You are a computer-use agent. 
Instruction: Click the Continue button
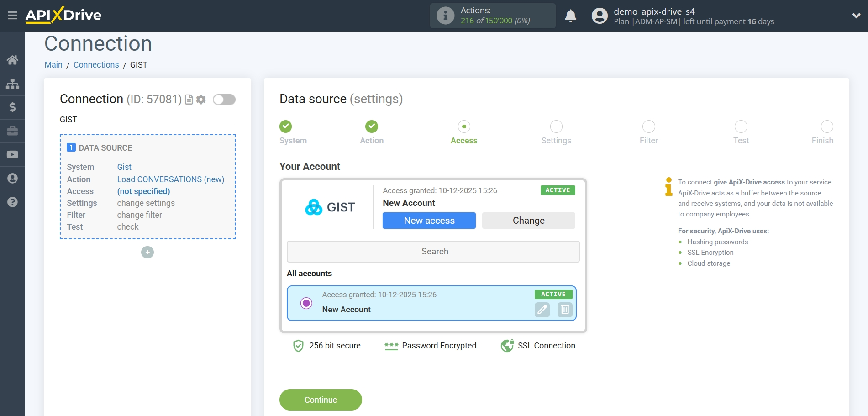pos(321,400)
